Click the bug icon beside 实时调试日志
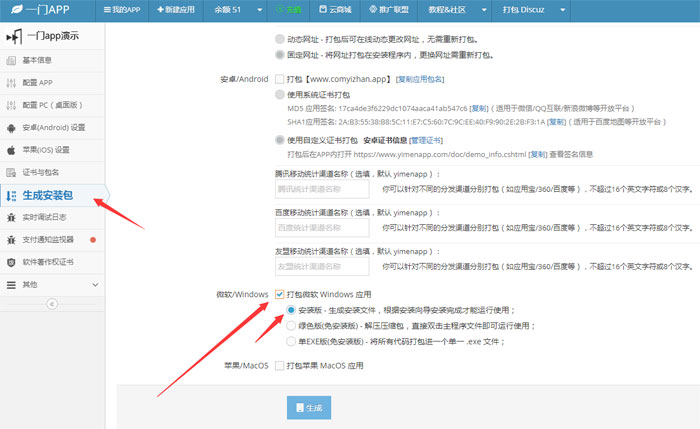 pos(11,217)
